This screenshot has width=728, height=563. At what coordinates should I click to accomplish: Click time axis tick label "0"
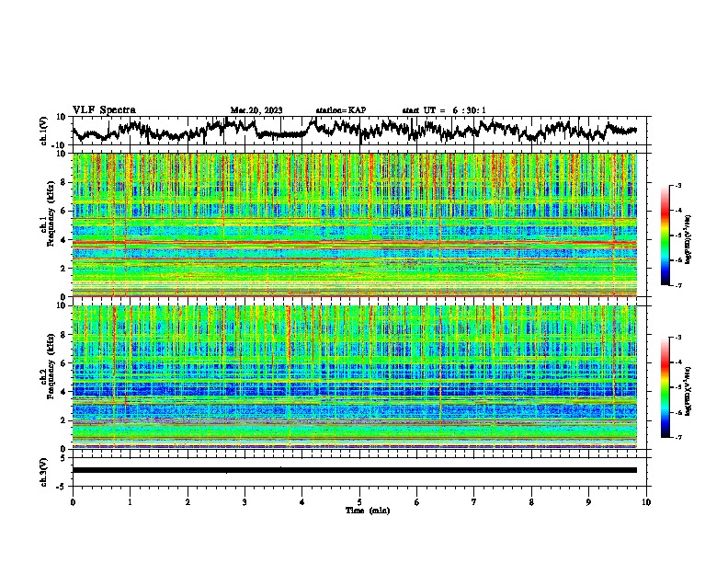pyautogui.click(x=73, y=502)
